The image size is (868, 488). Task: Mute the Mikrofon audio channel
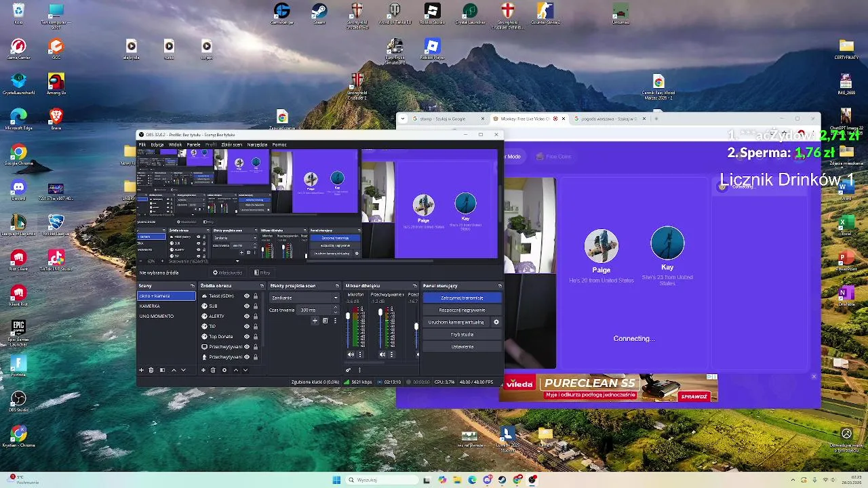coord(351,354)
